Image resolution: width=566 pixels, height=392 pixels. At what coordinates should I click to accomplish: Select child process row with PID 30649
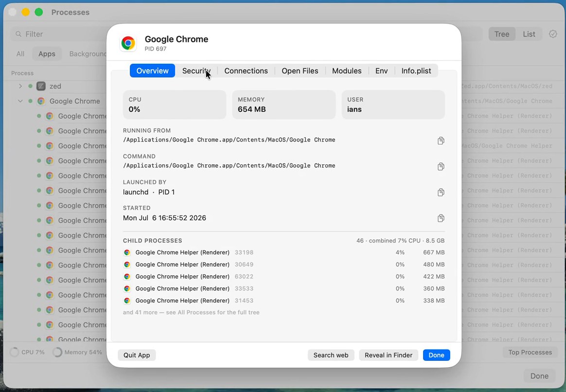[283, 265]
